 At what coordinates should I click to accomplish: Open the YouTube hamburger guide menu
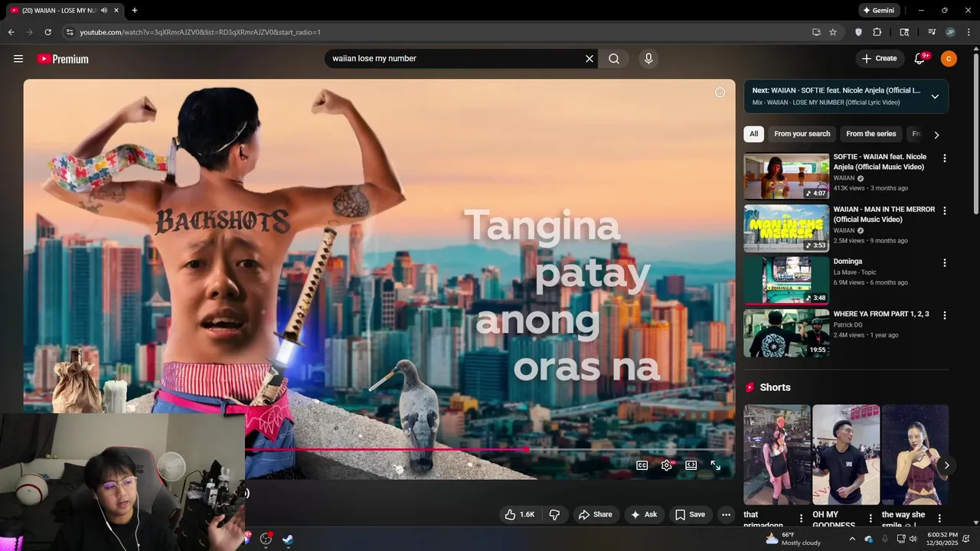pyautogui.click(x=18, y=59)
